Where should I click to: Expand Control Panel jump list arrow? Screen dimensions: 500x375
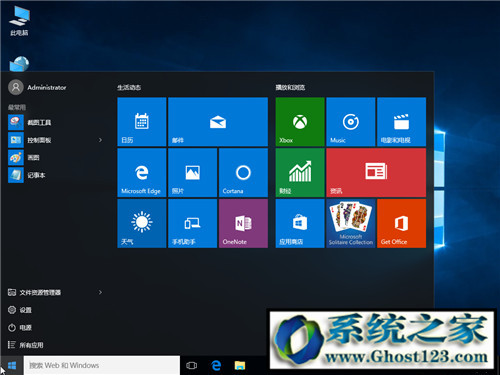pyautogui.click(x=100, y=140)
